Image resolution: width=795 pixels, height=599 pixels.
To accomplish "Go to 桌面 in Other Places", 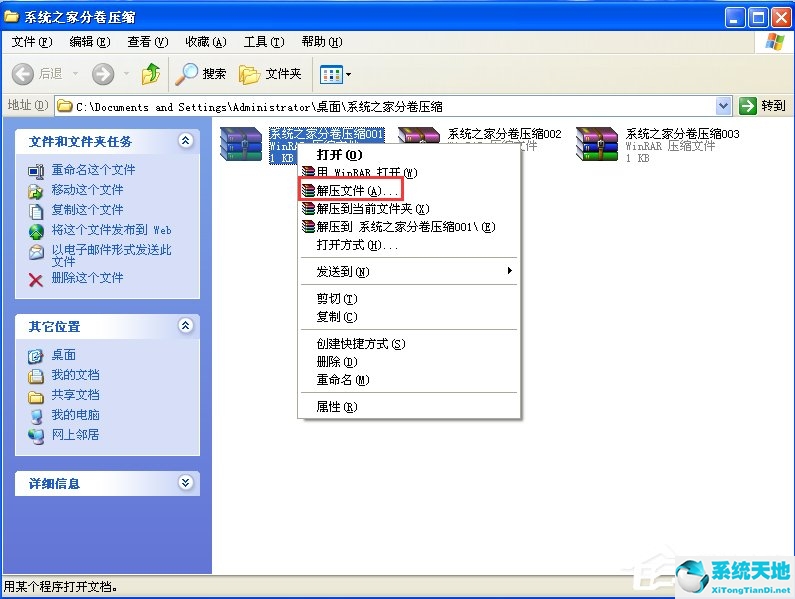I will pyautogui.click(x=63, y=355).
